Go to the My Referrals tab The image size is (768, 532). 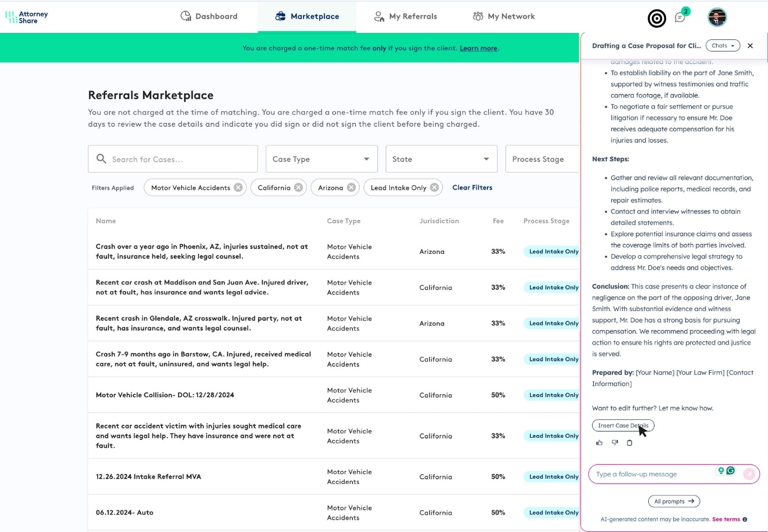point(405,16)
